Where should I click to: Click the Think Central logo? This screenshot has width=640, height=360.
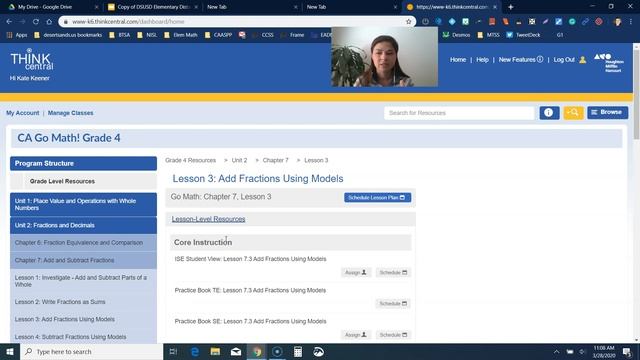(x=31, y=60)
